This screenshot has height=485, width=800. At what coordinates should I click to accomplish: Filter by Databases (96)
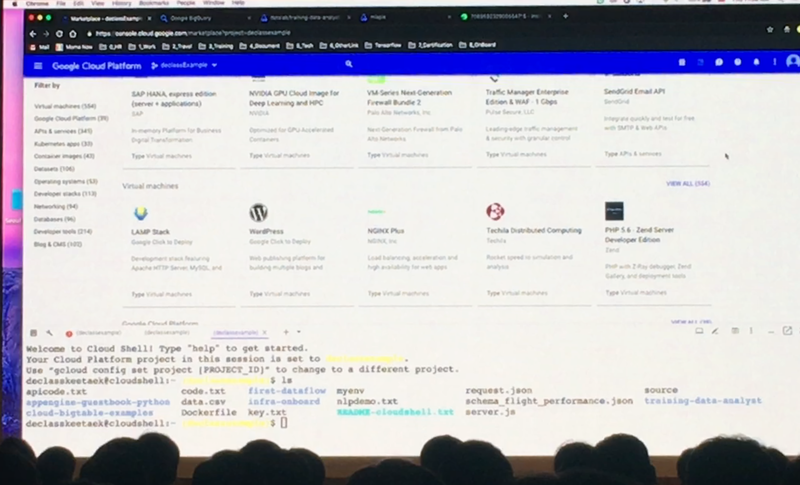pos(55,219)
